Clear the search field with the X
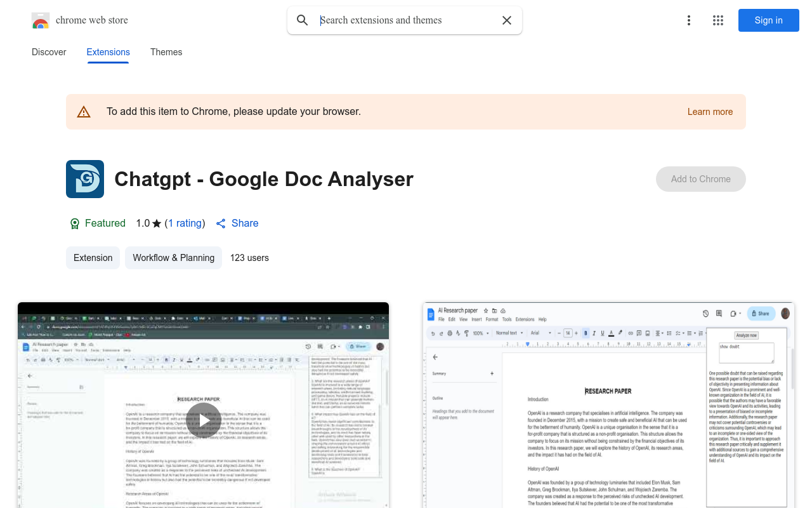Viewport: 812px width, 508px height. (507, 20)
